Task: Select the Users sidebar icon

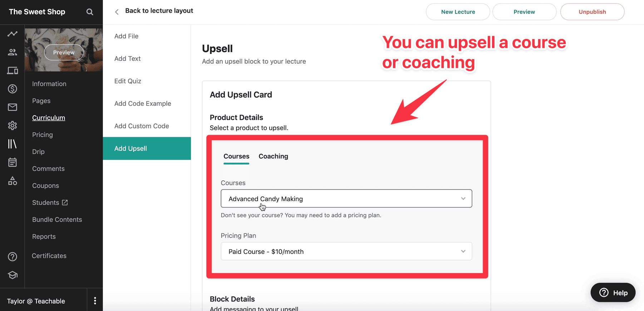Action: [13, 52]
